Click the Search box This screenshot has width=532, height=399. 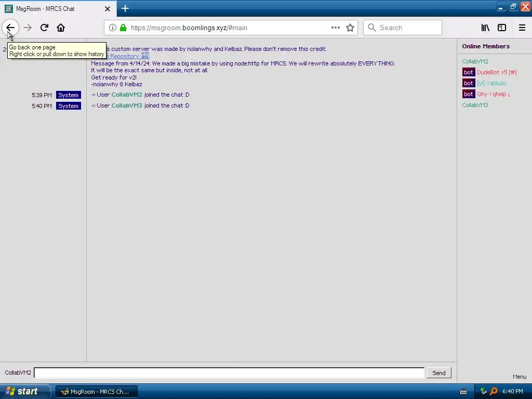[x=403, y=28]
